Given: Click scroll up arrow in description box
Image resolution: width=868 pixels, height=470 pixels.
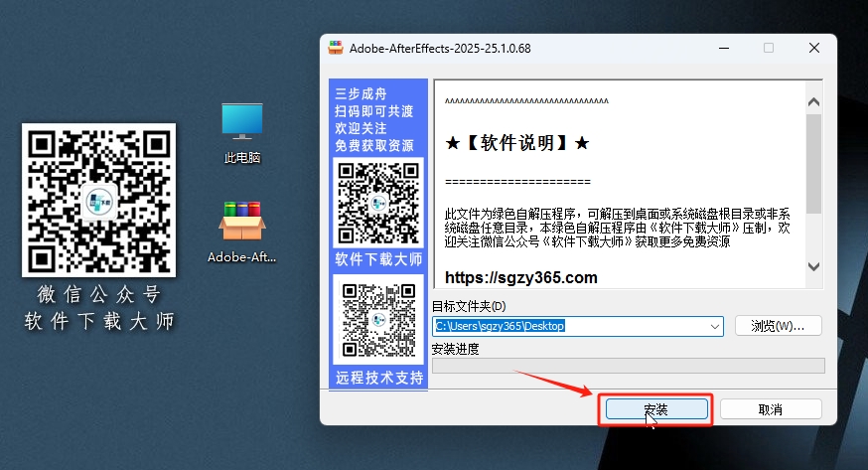Looking at the screenshot, I should tap(813, 102).
